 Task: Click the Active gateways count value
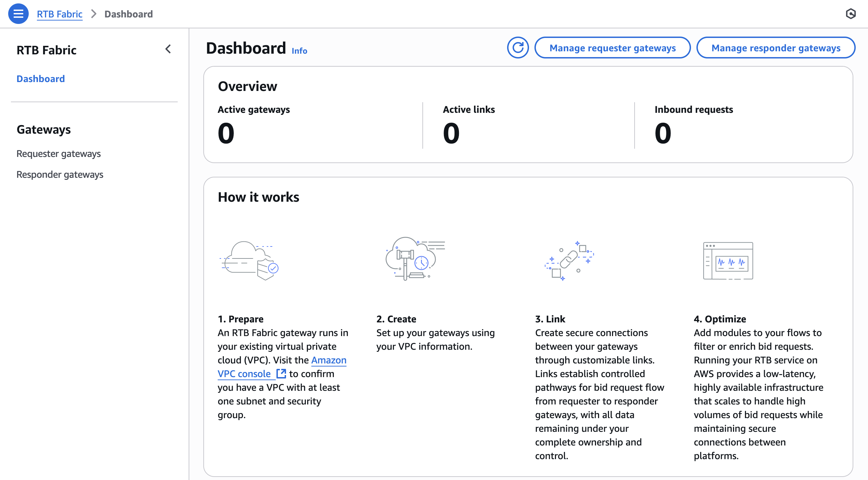226,133
